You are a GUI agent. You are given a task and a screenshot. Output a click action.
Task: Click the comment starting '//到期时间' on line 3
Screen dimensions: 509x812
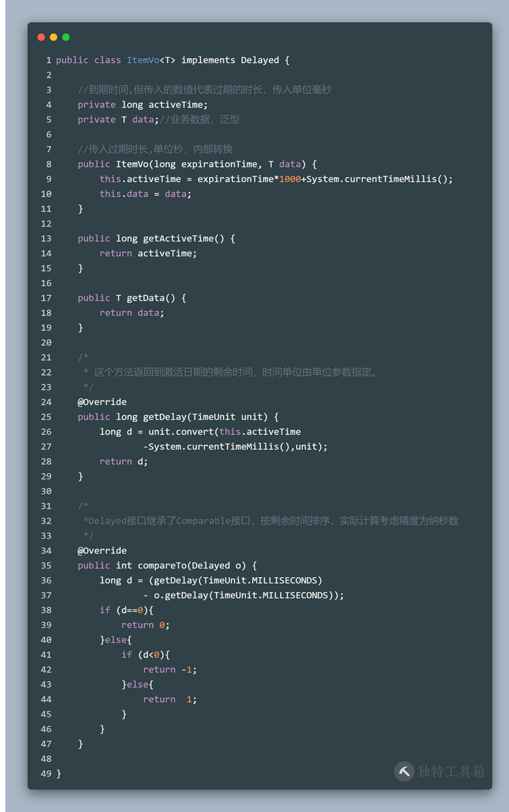(204, 90)
